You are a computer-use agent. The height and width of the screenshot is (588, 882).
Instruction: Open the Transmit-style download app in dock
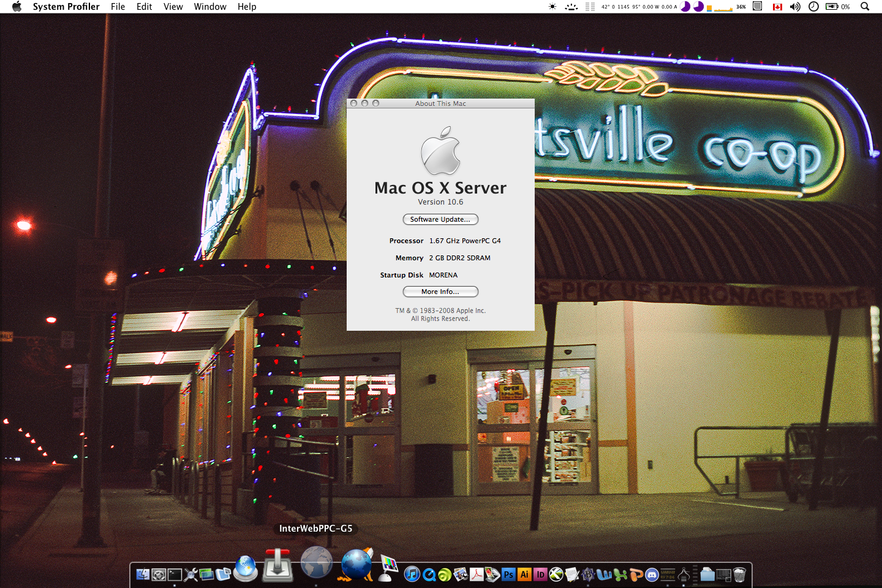[278, 565]
